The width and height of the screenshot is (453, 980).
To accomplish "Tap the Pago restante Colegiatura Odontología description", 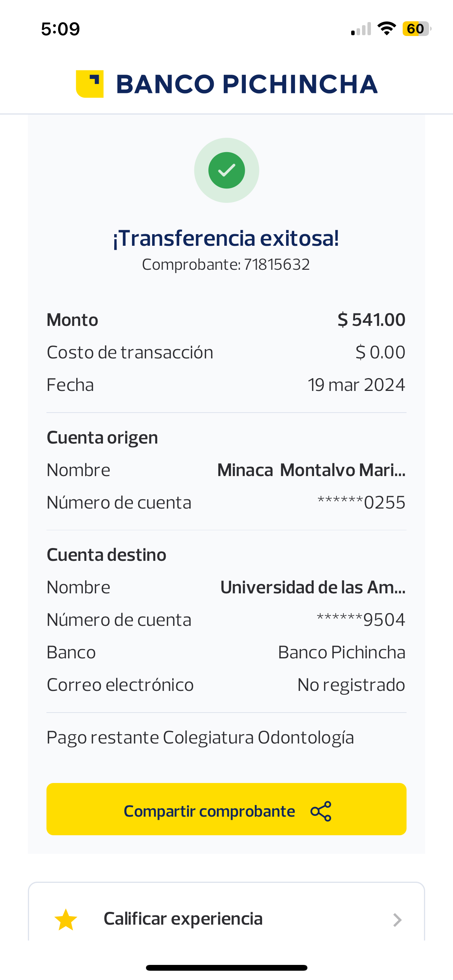I will [200, 738].
